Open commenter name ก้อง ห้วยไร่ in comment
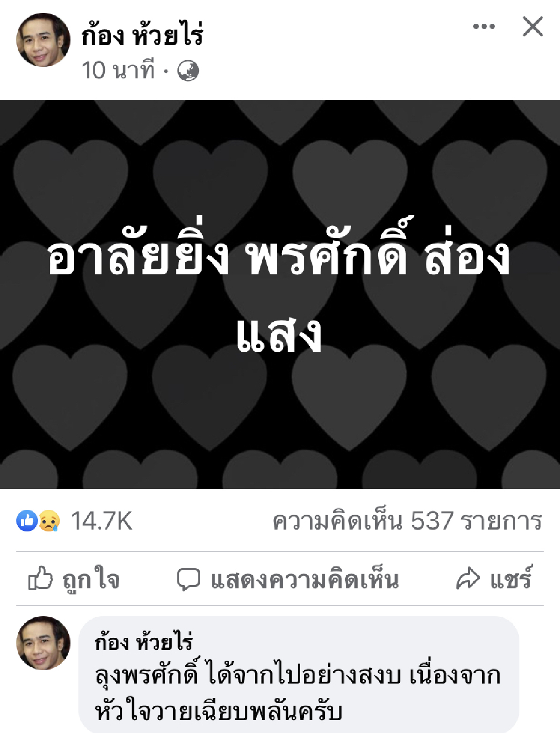560x733 pixels. [x=144, y=642]
